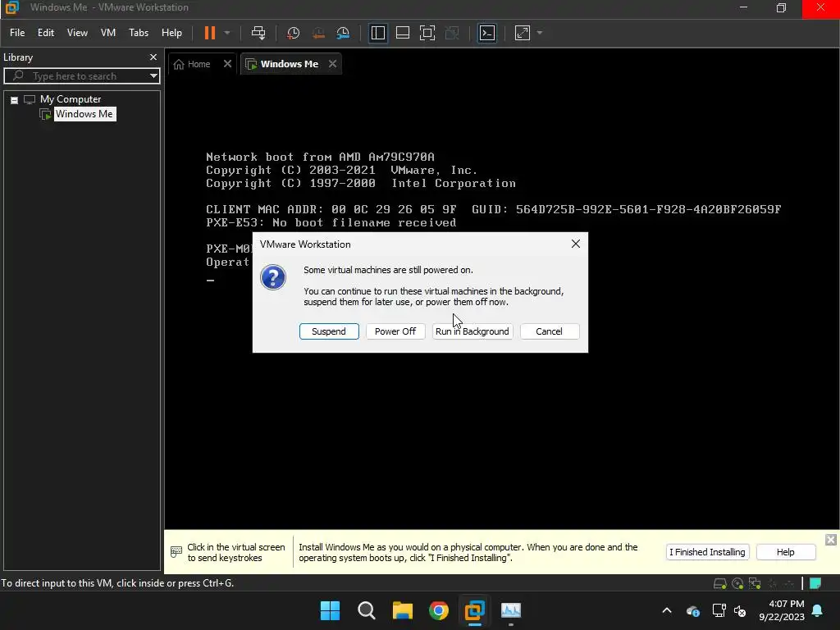The image size is (840, 630).
Task: Close the Library panel
Action: pyautogui.click(x=153, y=57)
